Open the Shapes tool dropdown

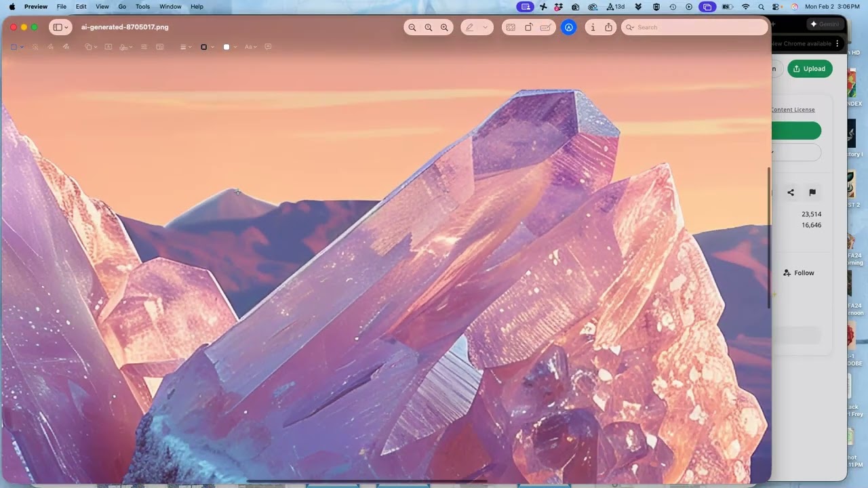[91, 47]
